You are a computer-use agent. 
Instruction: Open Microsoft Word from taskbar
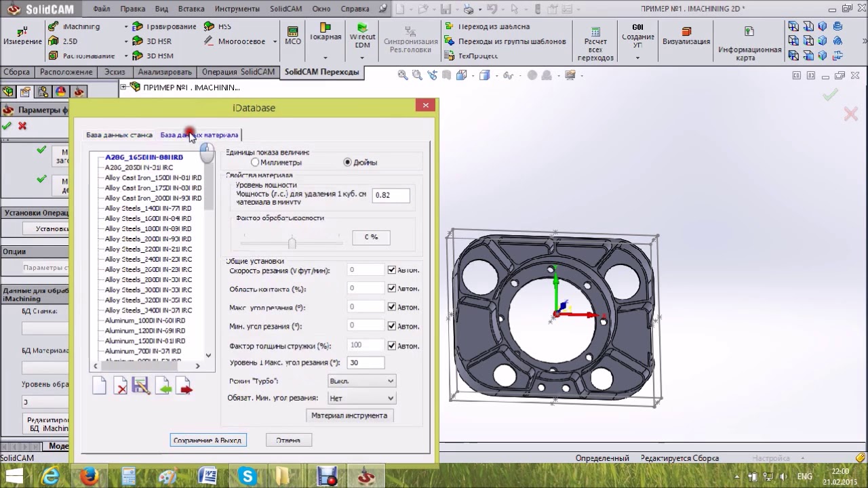click(x=208, y=476)
